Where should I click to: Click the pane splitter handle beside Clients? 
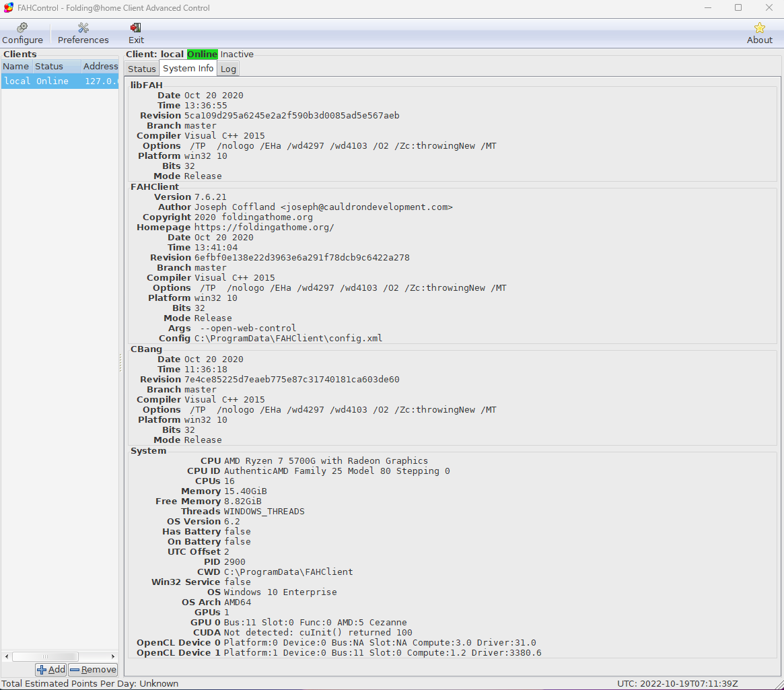point(120,363)
